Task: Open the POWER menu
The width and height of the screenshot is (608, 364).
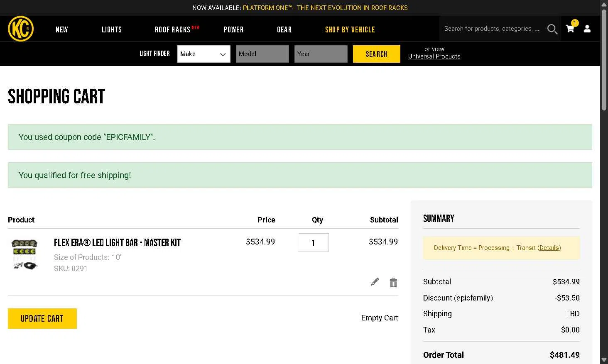Action: click(x=234, y=29)
